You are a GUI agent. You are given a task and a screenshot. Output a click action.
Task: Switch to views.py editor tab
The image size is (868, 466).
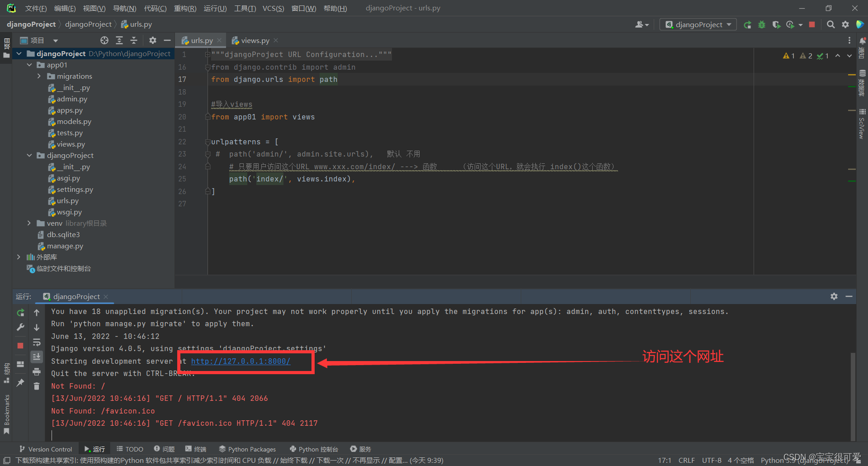[x=255, y=40]
